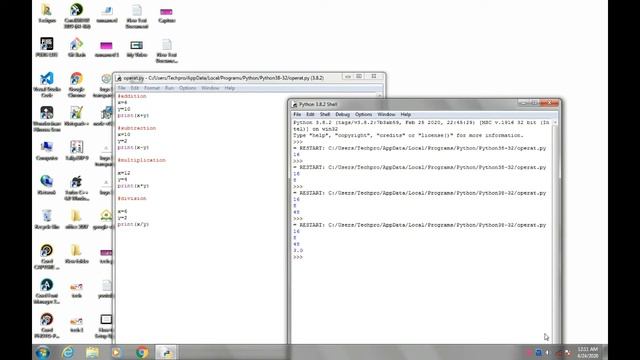Select the PUBG LITE desktop shortcut
The image size is (640, 360).
47,47
